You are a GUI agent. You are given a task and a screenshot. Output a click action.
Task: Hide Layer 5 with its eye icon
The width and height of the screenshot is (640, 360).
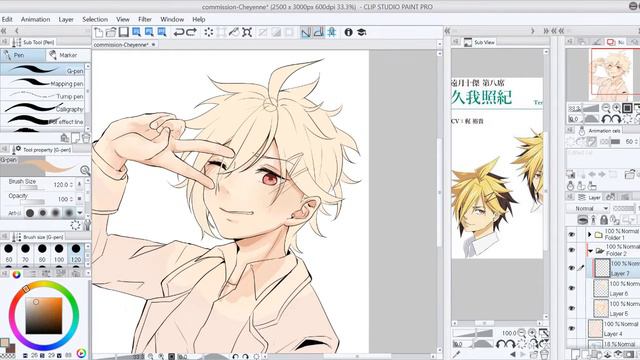point(571,308)
